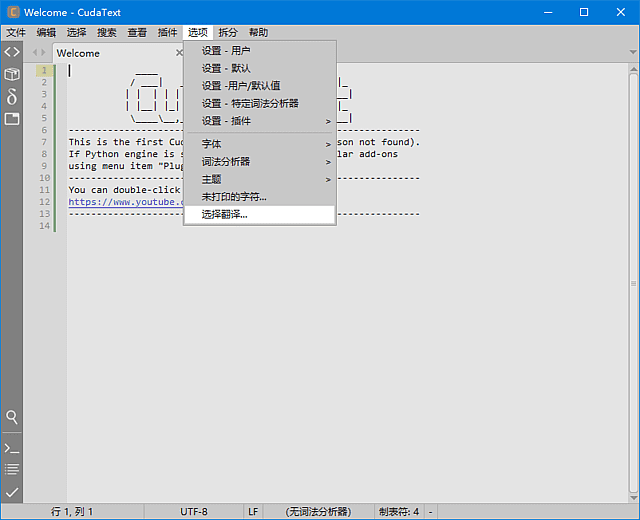Open the Project manager cube icon

pyautogui.click(x=11, y=74)
